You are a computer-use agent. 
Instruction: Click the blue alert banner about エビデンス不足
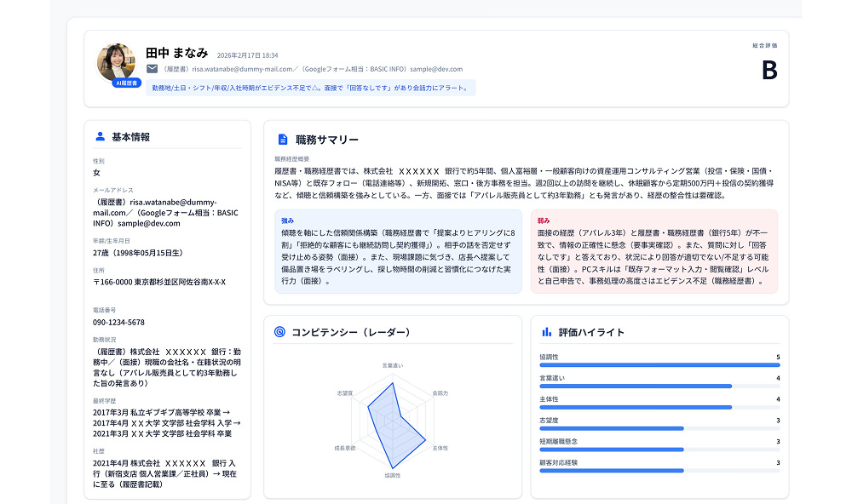click(310, 88)
